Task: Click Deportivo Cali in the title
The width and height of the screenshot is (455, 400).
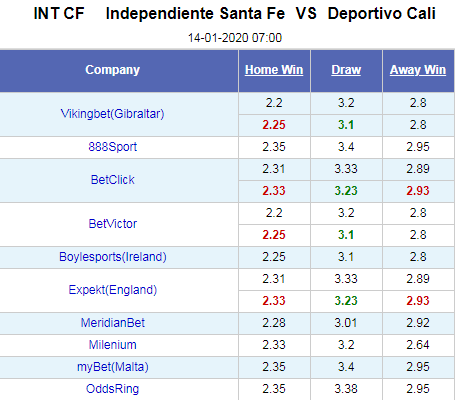Action: [382, 14]
